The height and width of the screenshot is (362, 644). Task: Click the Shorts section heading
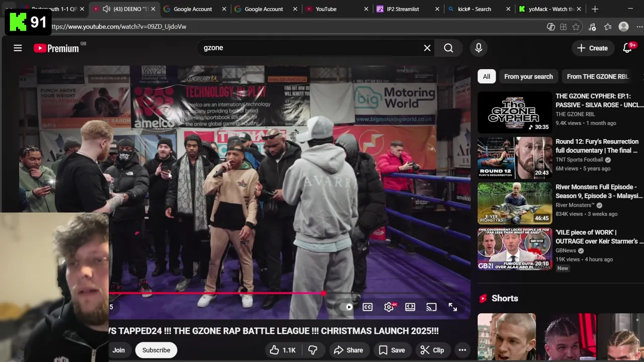pos(505,298)
